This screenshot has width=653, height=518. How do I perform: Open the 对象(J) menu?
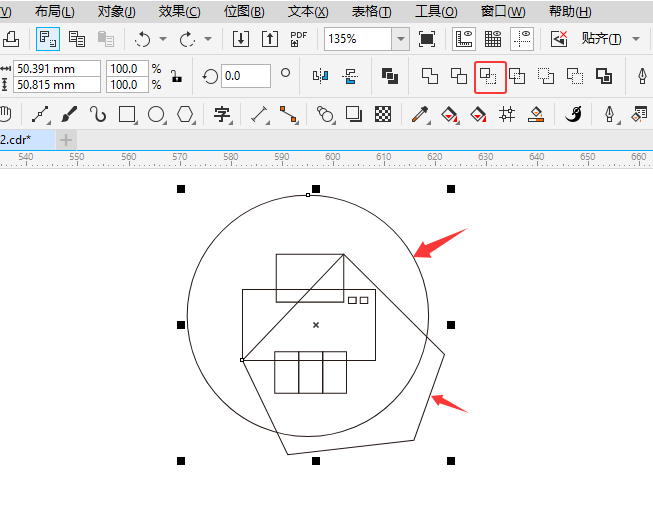tap(117, 12)
